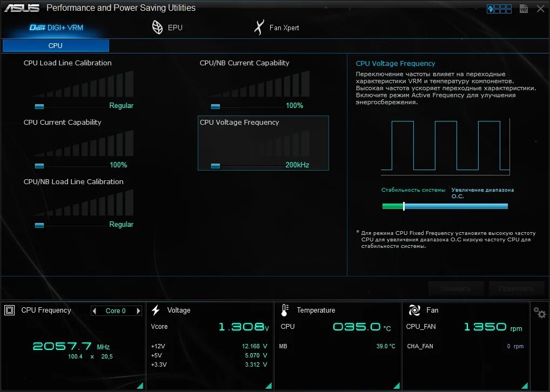550x392 pixels.
Task: Click the CPU Load Line Calibration Regular value
Action: click(x=122, y=105)
